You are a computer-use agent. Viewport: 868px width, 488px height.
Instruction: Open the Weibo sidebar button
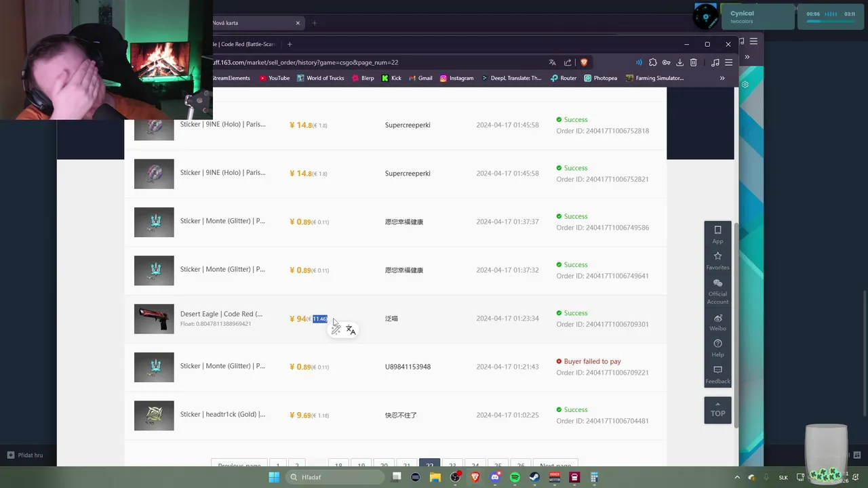point(717,322)
